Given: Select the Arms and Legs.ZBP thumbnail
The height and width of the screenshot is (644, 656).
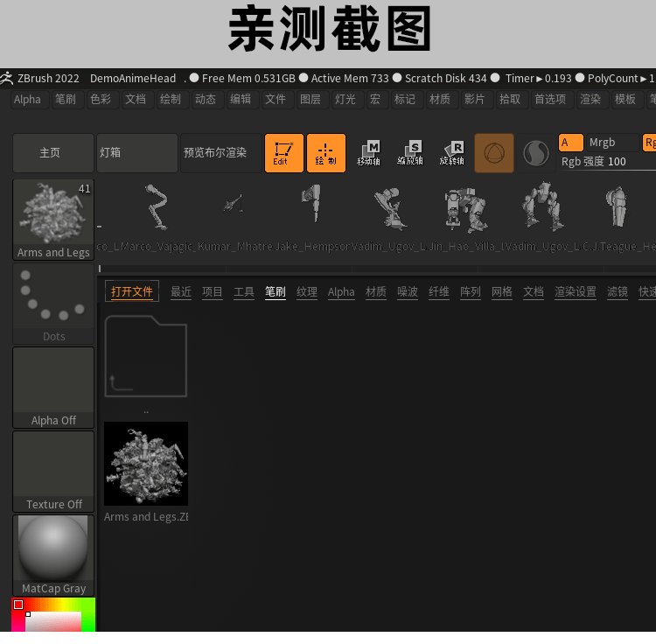Looking at the screenshot, I should coord(145,464).
